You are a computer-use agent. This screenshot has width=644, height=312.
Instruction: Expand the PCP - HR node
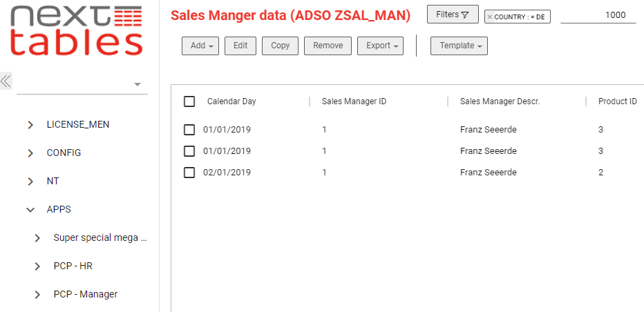click(37, 266)
